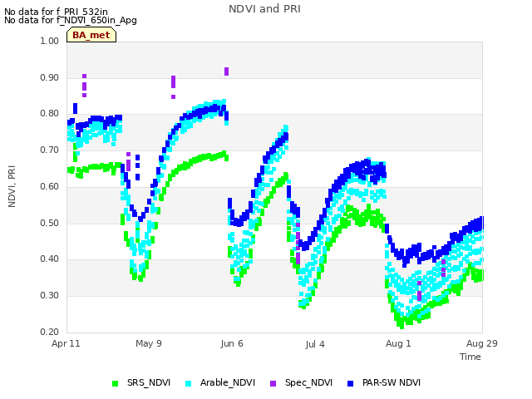Click the Jun 6 x-axis tick label
Image resolution: width=532 pixels, height=399 pixels.
[232, 343]
